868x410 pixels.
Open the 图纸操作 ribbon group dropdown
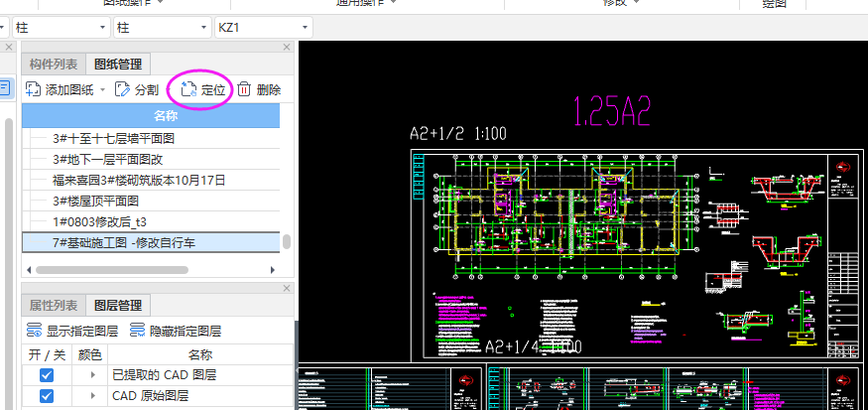(x=160, y=2)
